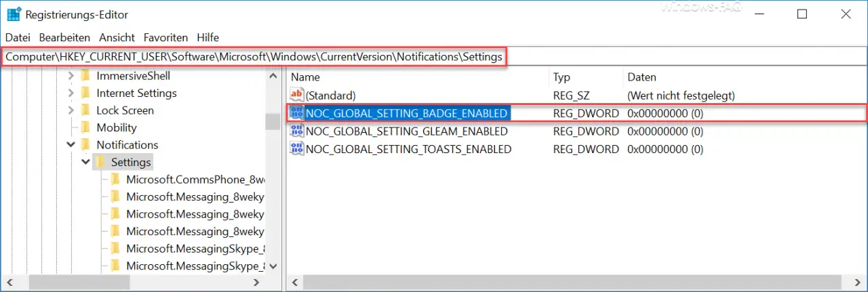Click the DWORD icon of NOC_GLOBAL_SETTING_TOASTS_ENABLED
Image resolution: width=868 pixels, height=292 pixels.
[x=297, y=148]
